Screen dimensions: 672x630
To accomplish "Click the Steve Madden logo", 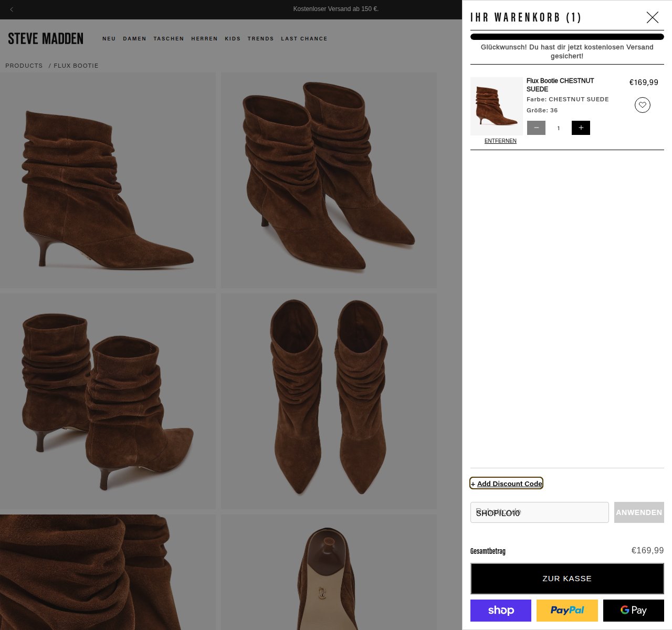I will point(46,38).
